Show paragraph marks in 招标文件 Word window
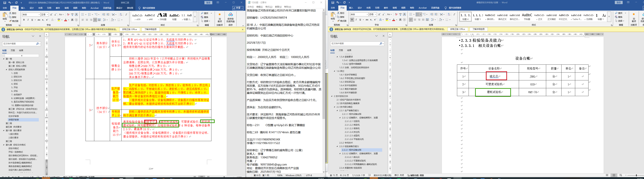The width and height of the screenshot is (644, 179). (126, 15)
